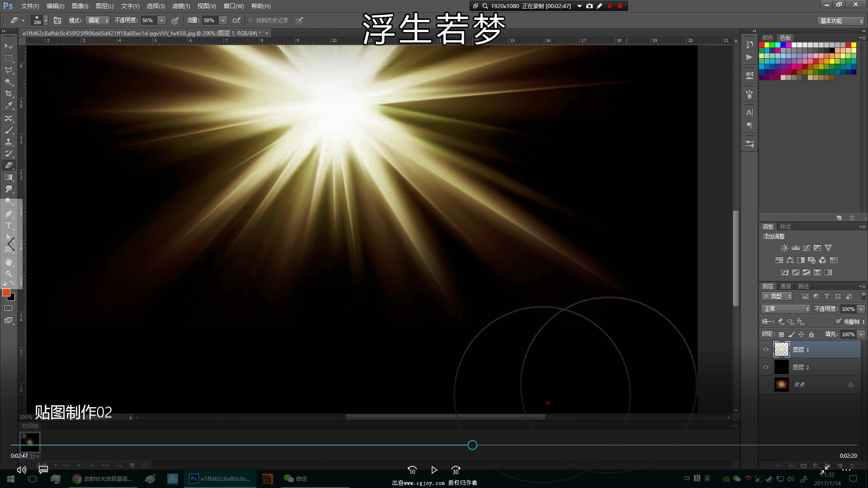This screenshot has height=488, width=868.
Task: Open the brush panel toggle icon
Action: 57,20
